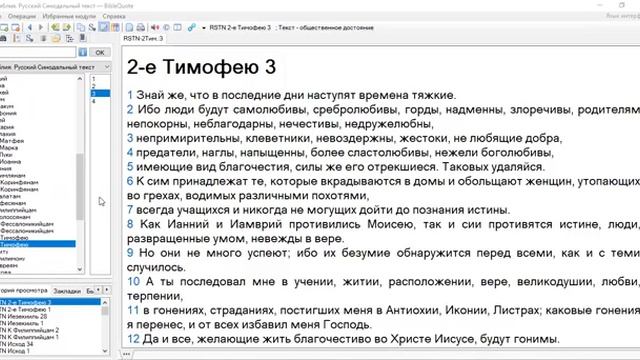Screen dimensions: 640x360
Task: Select the highlighted Тимофею book row
Action: pyautogui.click(x=38, y=244)
